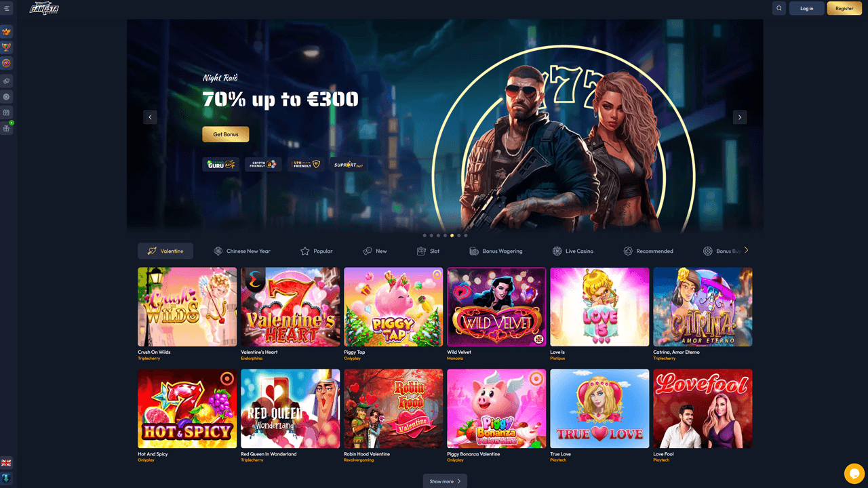The image size is (868, 488).
Task: Click the Register button
Action: click(844, 9)
